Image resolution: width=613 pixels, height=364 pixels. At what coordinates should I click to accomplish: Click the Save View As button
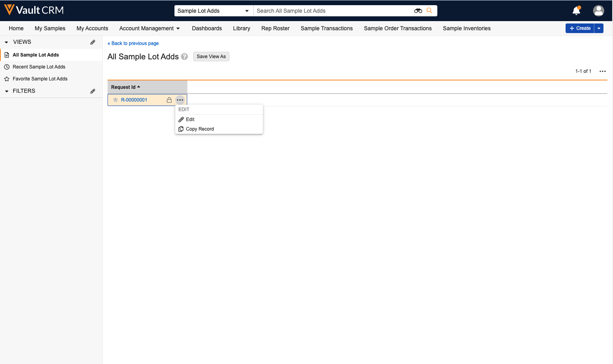(211, 57)
